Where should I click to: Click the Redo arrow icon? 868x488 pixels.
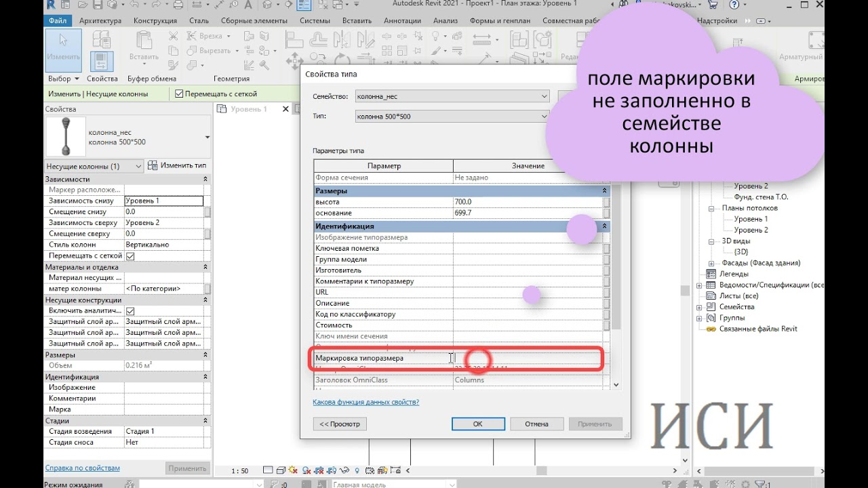156,5
